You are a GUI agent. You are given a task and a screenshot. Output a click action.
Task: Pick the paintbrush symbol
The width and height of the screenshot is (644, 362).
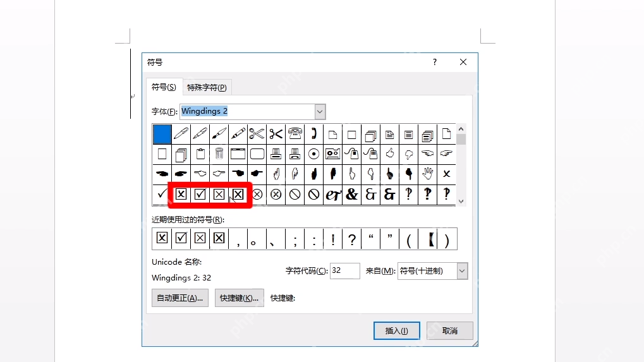click(219, 134)
